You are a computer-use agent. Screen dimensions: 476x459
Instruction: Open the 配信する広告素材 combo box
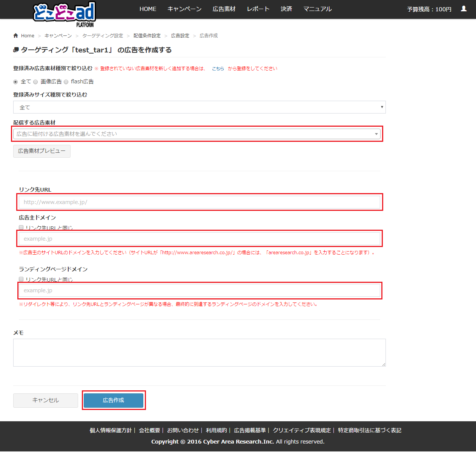(197, 134)
